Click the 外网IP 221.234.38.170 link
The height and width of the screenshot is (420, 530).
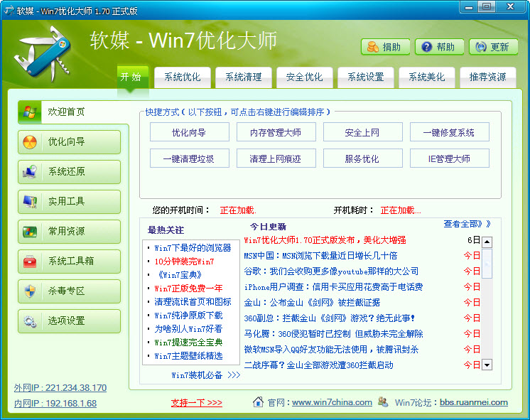coord(60,388)
